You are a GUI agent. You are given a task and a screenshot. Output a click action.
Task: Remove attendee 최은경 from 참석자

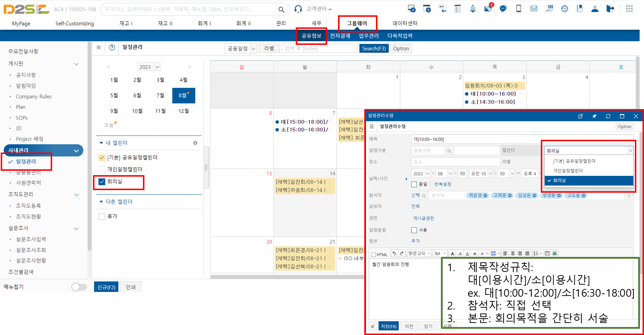(485, 196)
